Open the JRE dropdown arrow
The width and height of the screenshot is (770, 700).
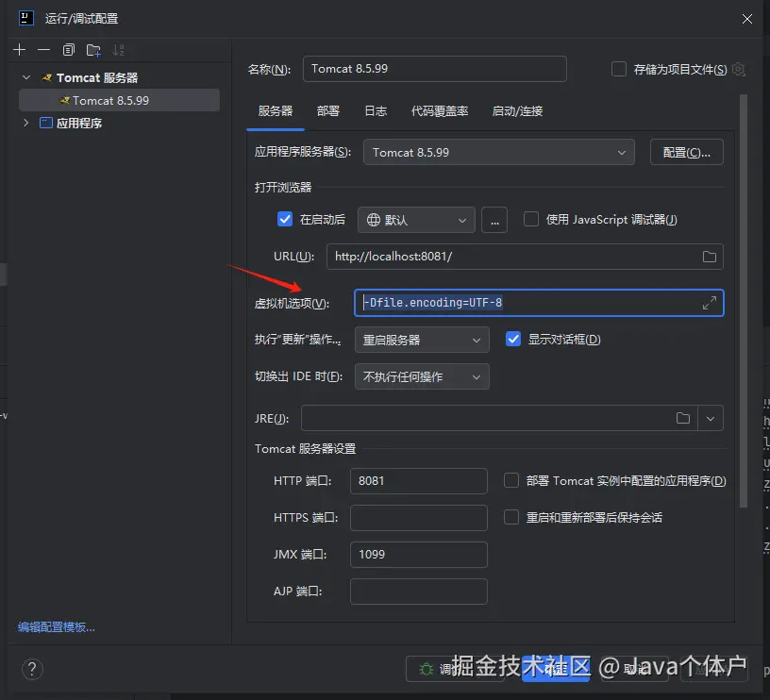[x=711, y=418]
